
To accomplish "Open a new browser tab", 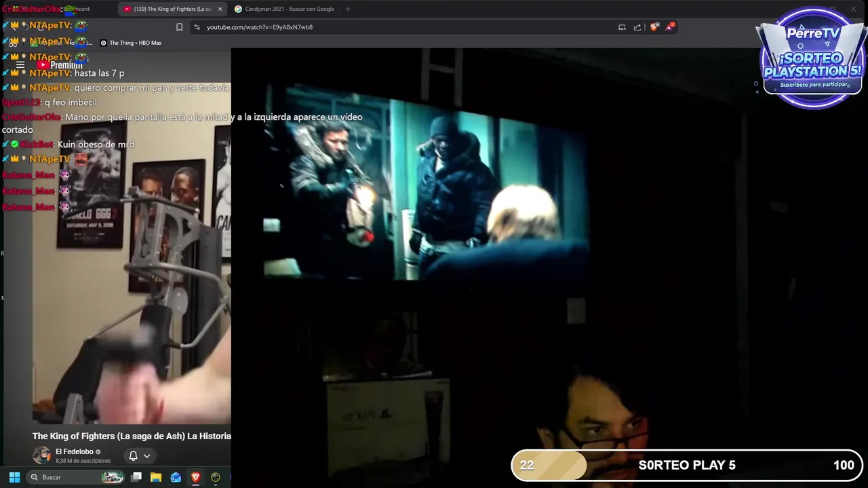I will tap(348, 9).
